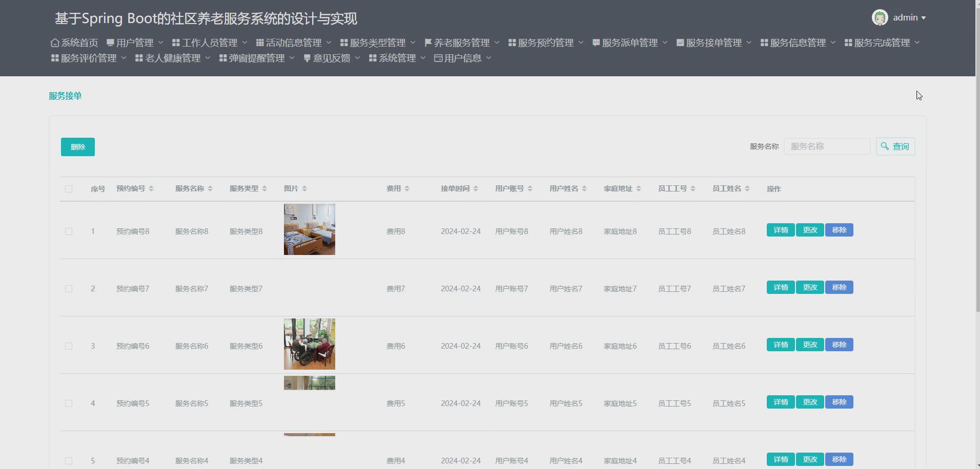This screenshot has height=469, width=980.
Task: Open the 老人健康管理 menu
Action: click(173, 58)
